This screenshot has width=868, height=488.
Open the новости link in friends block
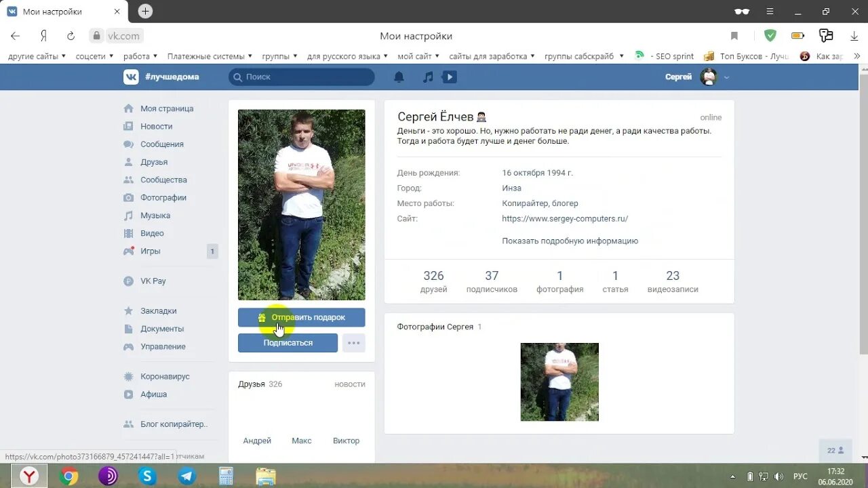pos(350,384)
